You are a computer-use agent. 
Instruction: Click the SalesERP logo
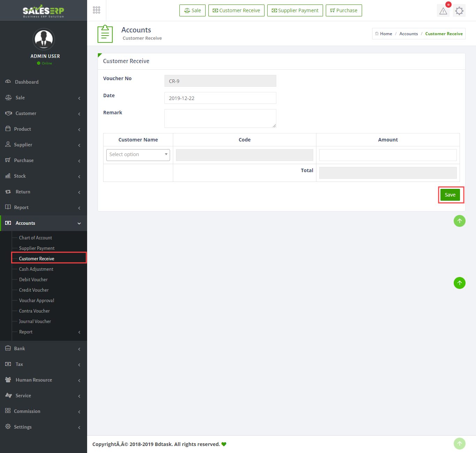44,11
